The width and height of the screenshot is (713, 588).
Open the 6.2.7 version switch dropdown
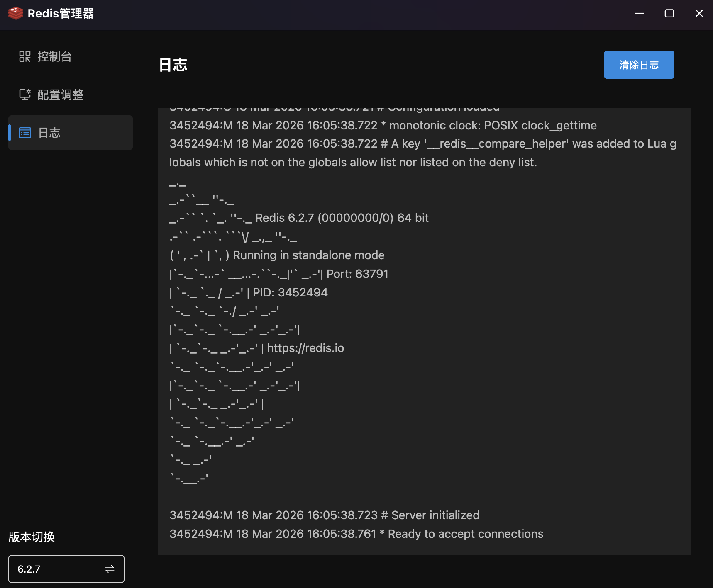(66, 569)
